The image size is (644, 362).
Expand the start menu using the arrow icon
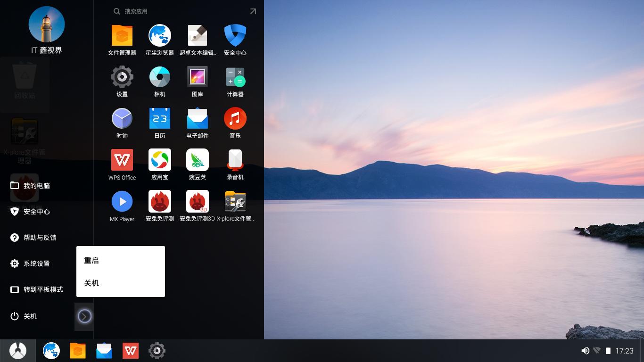pos(253,11)
